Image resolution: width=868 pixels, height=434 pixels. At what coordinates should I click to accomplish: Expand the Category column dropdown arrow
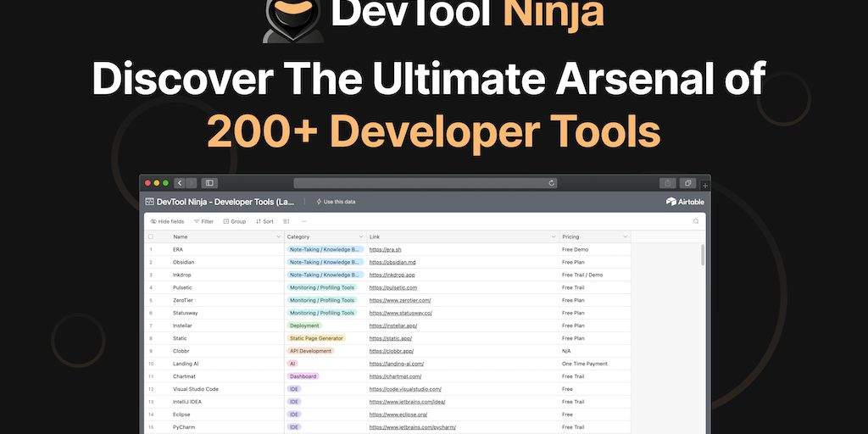360,236
